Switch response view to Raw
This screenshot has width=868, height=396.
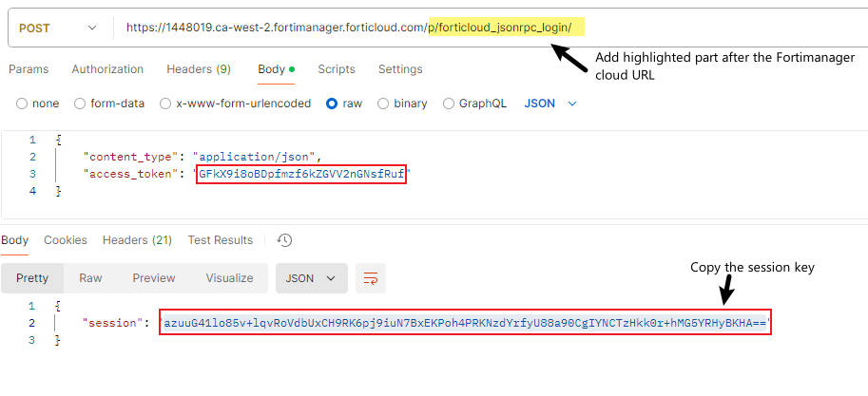tap(91, 278)
